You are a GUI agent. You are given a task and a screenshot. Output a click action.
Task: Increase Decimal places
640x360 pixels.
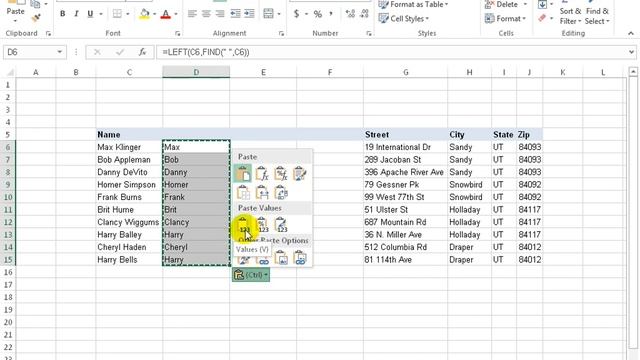pyautogui.click(x=350, y=14)
